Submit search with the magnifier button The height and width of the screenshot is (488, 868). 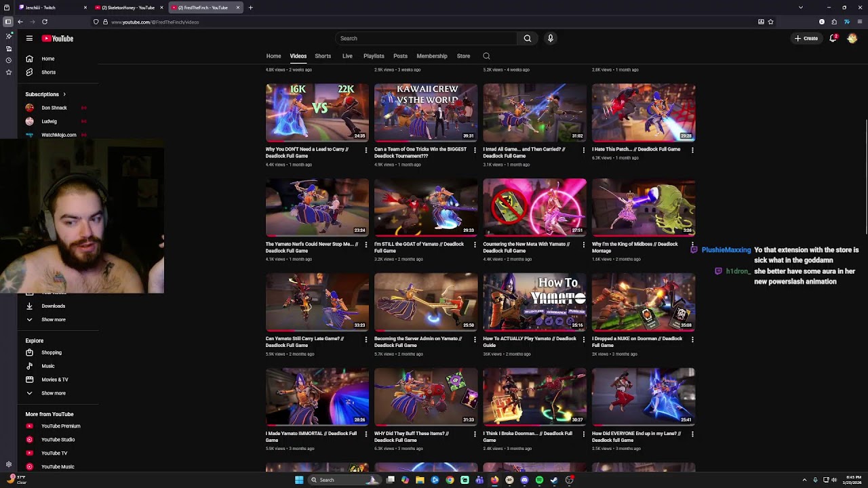pyautogui.click(x=527, y=39)
